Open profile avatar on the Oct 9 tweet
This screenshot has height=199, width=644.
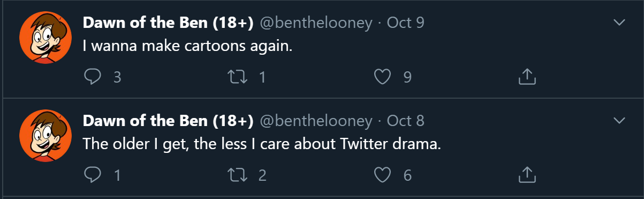46,36
